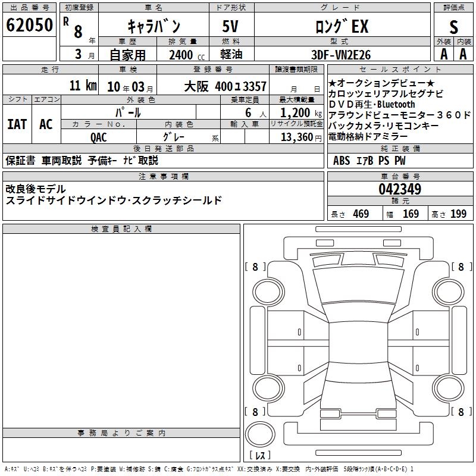Select the [レス] spare tire label
Screen dimensions: 476x476
pyautogui.click(x=260, y=455)
